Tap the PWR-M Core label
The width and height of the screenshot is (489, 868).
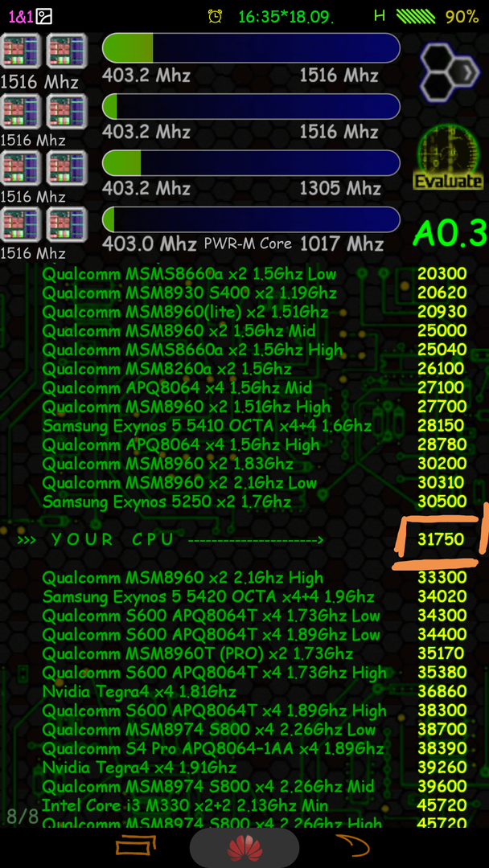coord(248,243)
